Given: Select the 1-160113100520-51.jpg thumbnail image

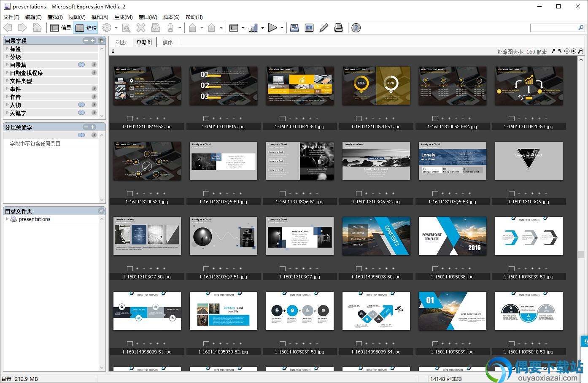Looking at the screenshot, I should coord(376,86).
